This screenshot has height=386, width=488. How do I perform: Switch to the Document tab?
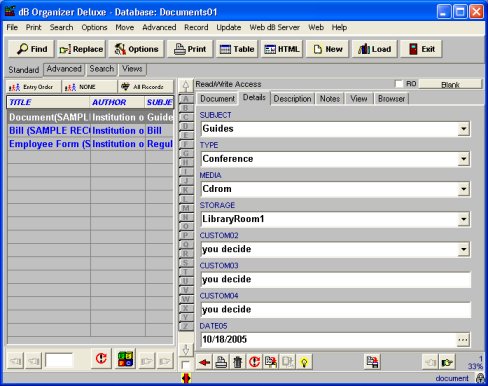[217, 99]
